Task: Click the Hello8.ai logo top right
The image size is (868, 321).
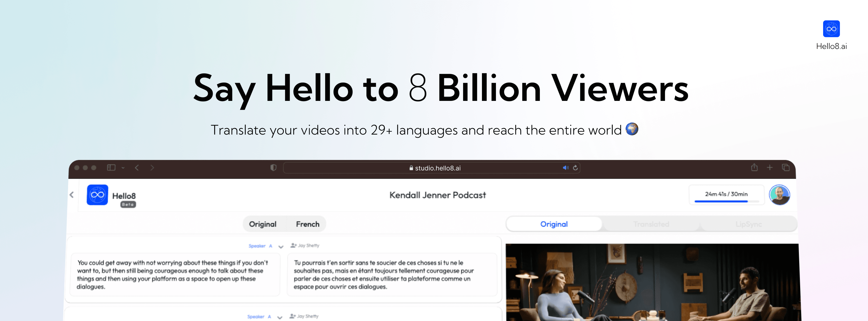Action: pyautogui.click(x=831, y=29)
